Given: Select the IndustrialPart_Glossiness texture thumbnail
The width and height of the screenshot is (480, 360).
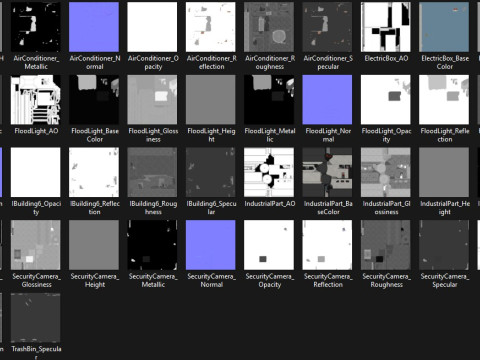Looking at the screenshot, I should click(x=386, y=172).
